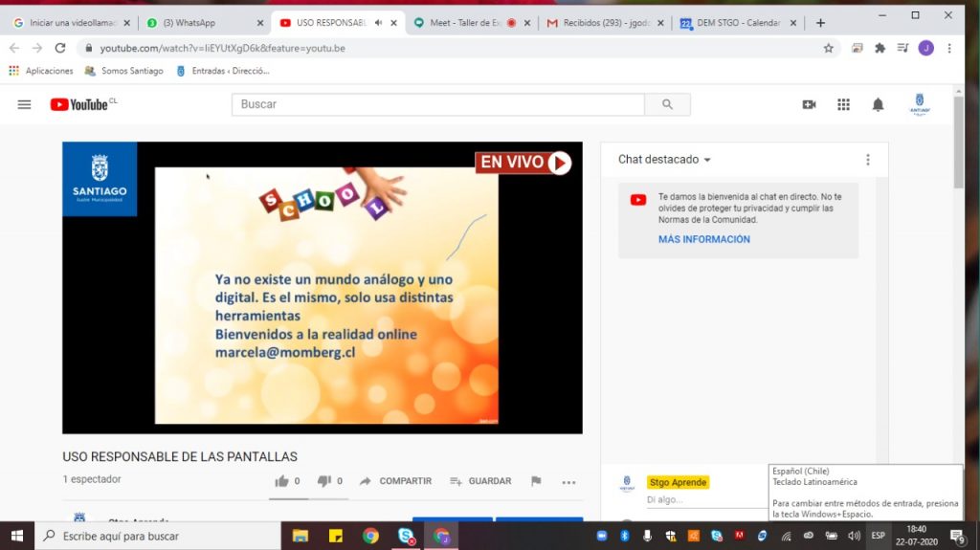Viewport: 980px width, 550px height.
Task: Click the EN VIVO play badge
Action: [x=523, y=163]
